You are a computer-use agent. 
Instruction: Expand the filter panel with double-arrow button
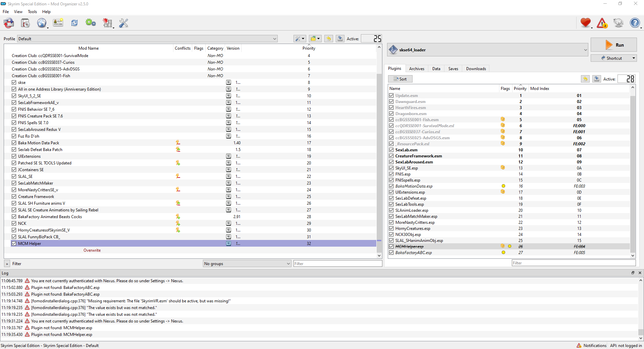click(7, 264)
